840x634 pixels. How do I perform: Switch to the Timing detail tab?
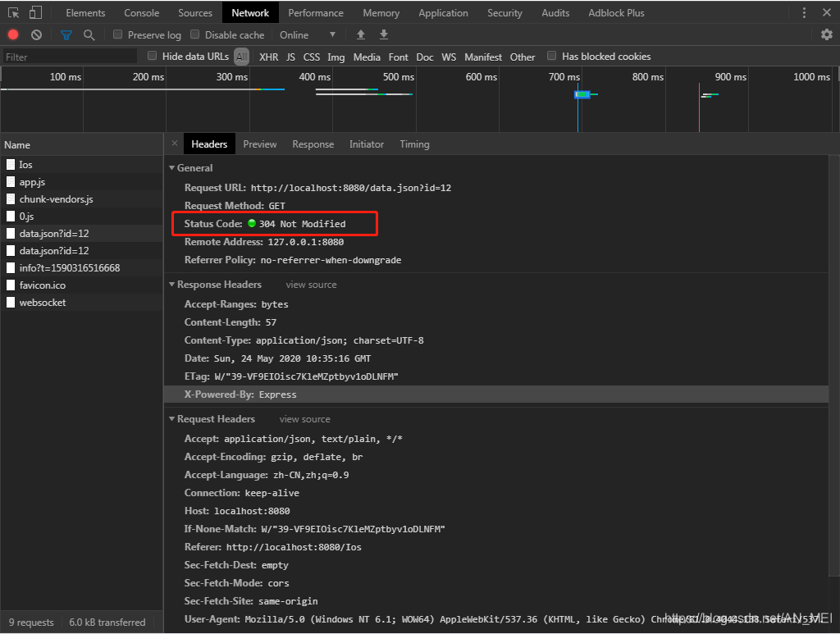coord(414,144)
